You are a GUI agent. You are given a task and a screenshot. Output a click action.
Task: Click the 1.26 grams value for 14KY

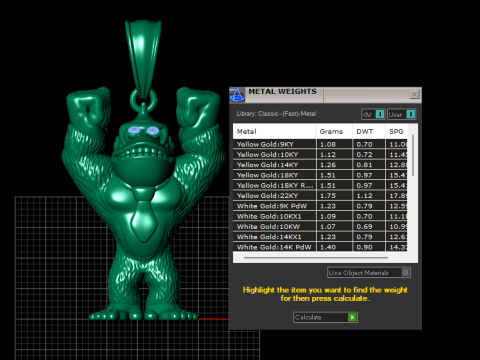point(328,165)
